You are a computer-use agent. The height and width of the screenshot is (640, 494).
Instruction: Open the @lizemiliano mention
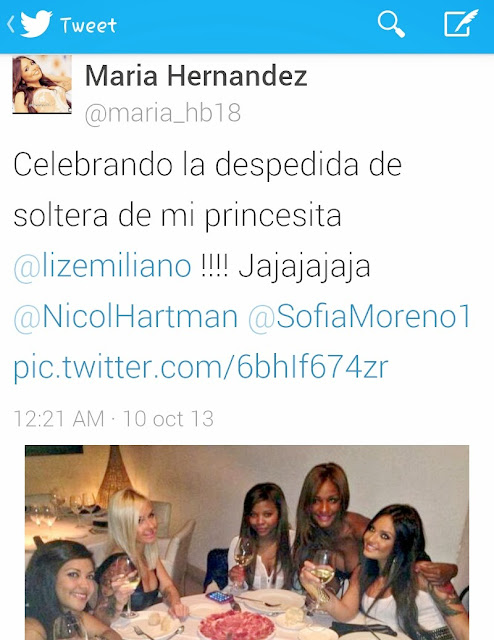pyautogui.click(x=102, y=267)
